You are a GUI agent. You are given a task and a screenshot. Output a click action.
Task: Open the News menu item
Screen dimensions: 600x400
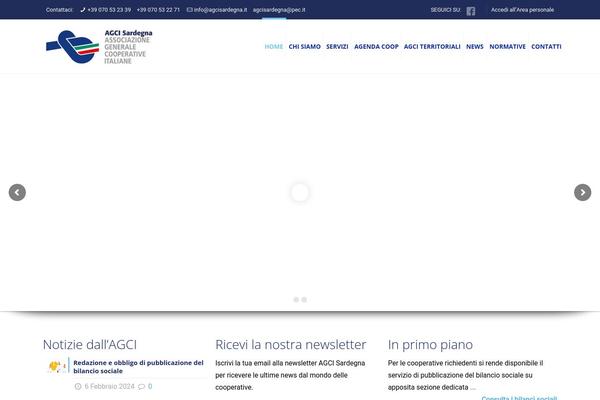click(x=474, y=47)
